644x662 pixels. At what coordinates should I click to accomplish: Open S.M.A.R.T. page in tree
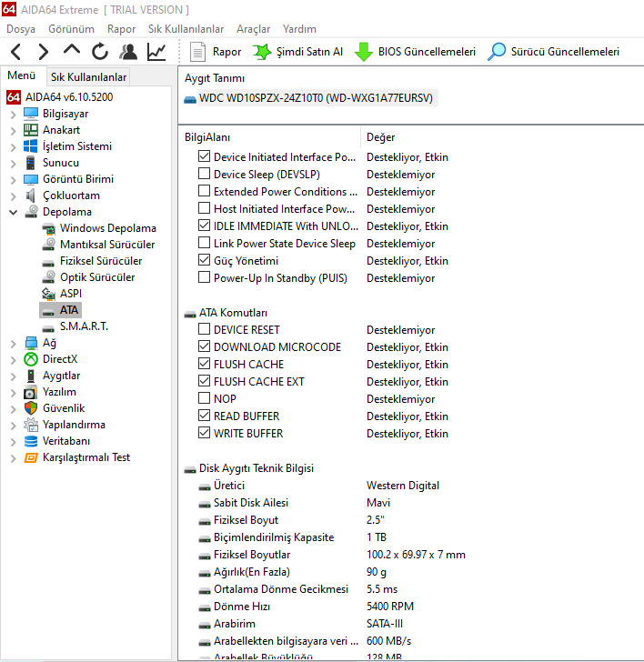[84, 326]
